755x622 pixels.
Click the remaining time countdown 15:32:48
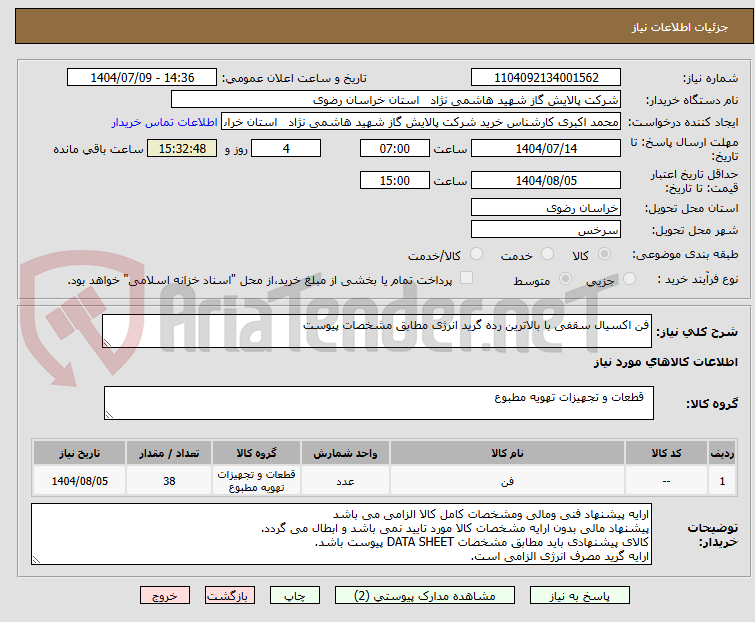click(x=182, y=148)
